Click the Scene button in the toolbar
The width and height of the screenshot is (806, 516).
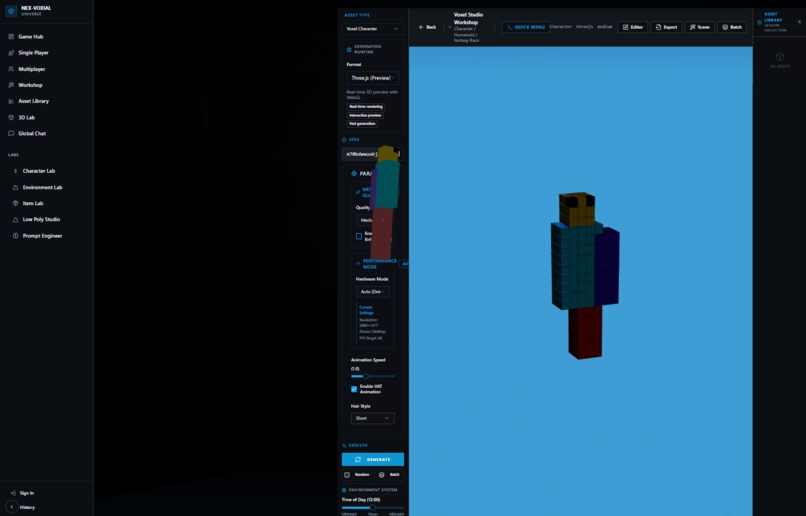[x=700, y=27]
